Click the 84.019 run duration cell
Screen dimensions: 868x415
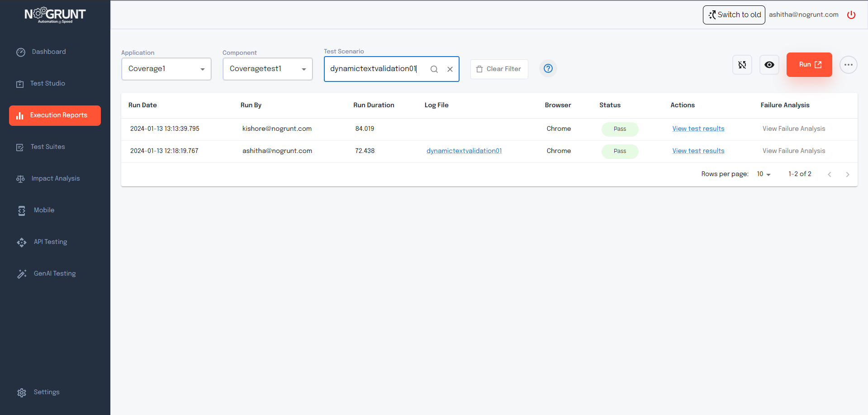tap(365, 129)
